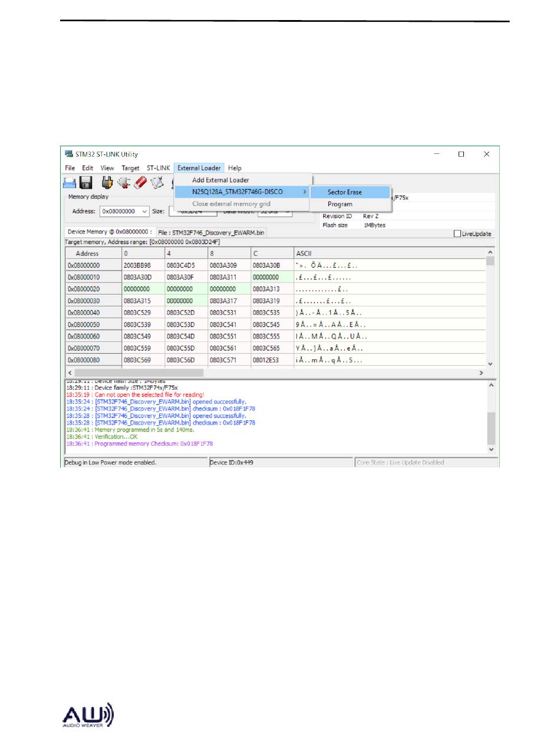Click the Program and verify toolbar icon

point(157,183)
